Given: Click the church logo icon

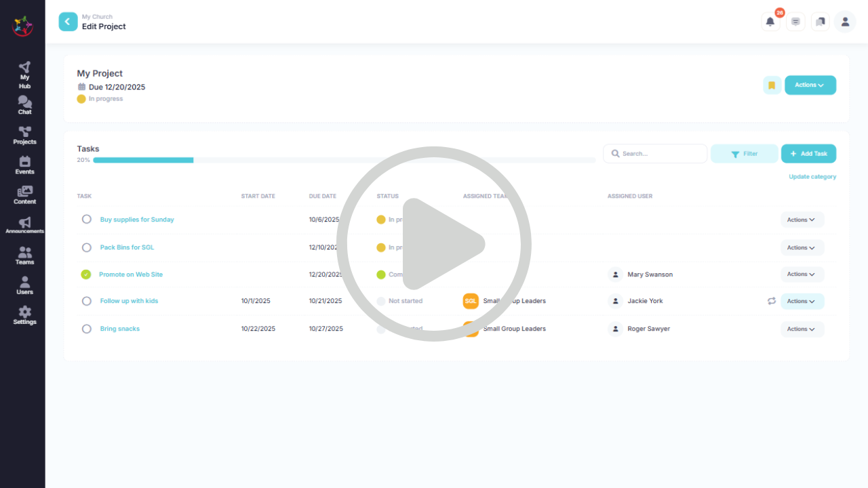Looking at the screenshot, I should pos(22,26).
